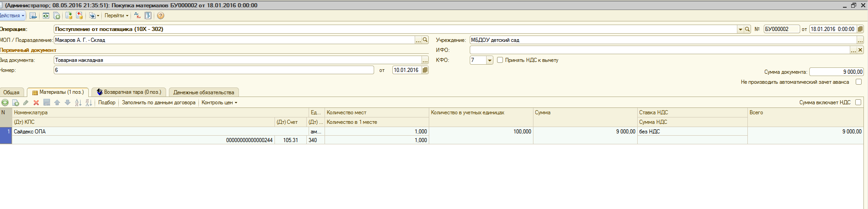Viewport: 868px width, 209px height.
Task: Click search icon beside МОЛ / Подразделение field
Action: click(425, 40)
